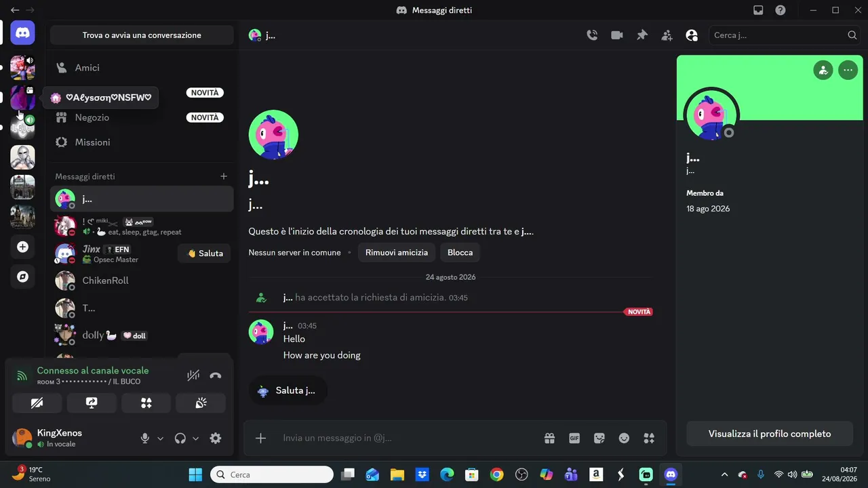Click the friend status icon on profile banner
The width and height of the screenshot is (868, 488).
coord(823,70)
